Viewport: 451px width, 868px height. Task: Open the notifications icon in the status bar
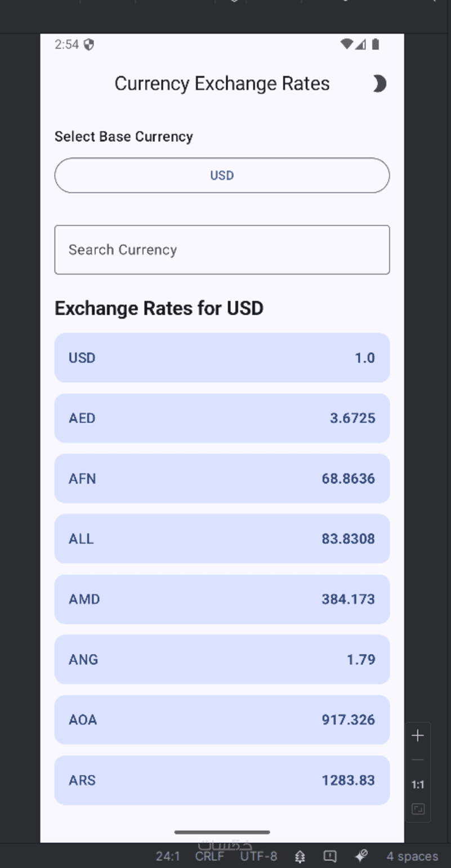[x=330, y=856]
